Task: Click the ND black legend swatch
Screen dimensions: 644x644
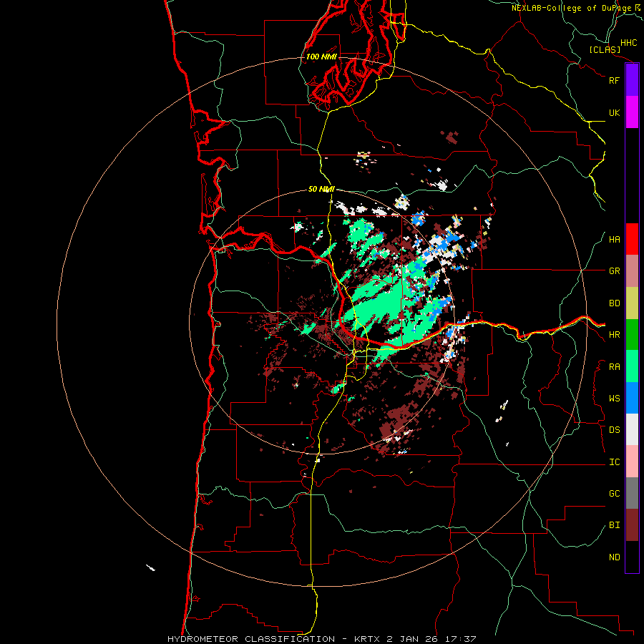Action: (x=632, y=557)
